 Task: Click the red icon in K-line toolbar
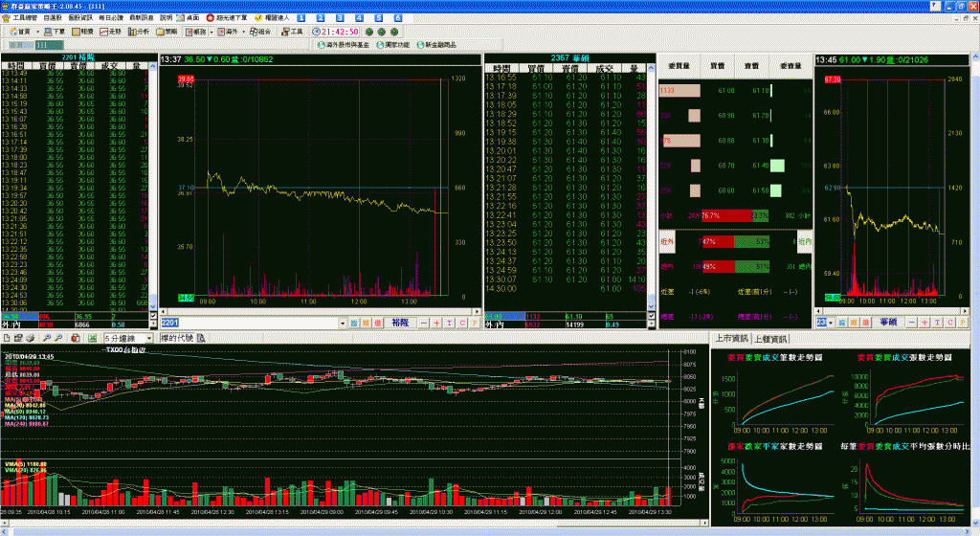(x=75, y=338)
